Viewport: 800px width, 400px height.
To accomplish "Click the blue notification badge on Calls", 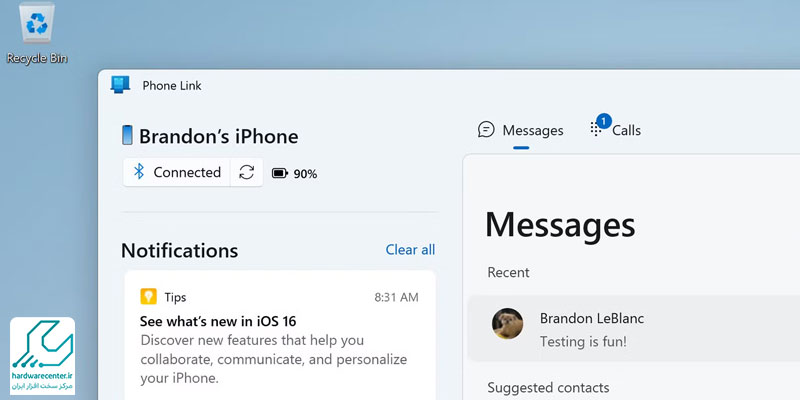I will click(x=604, y=121).
